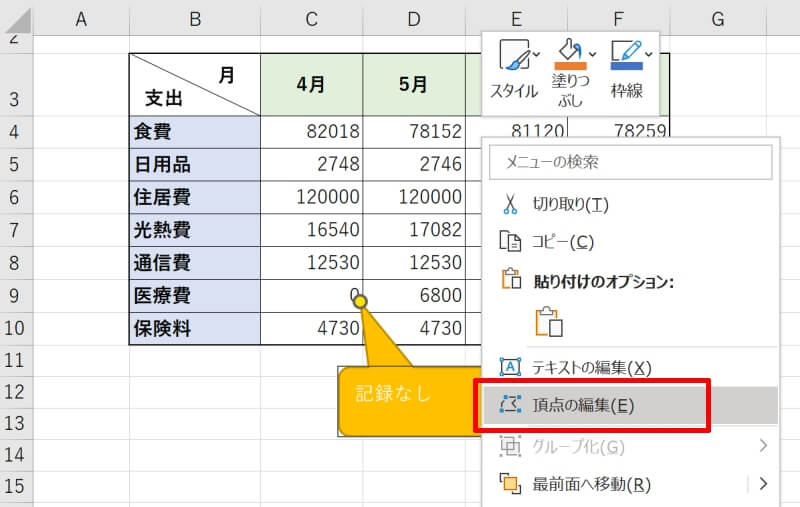Choose 切り取り(T) from the context menu
800x507 pixels.
click(x=631, y=204)
